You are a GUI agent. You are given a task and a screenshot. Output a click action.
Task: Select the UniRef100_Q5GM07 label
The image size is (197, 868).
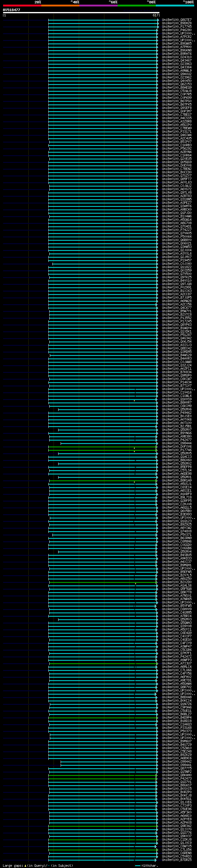click(176, 430)
